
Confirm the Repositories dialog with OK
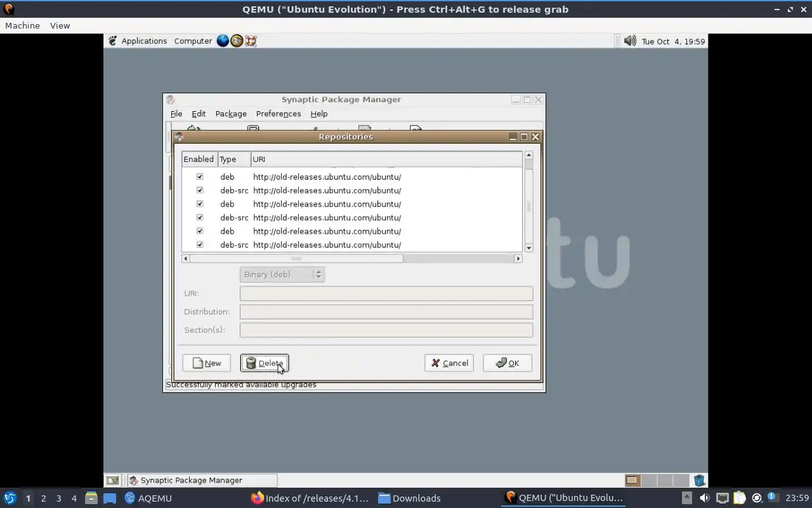coord(507,363)
